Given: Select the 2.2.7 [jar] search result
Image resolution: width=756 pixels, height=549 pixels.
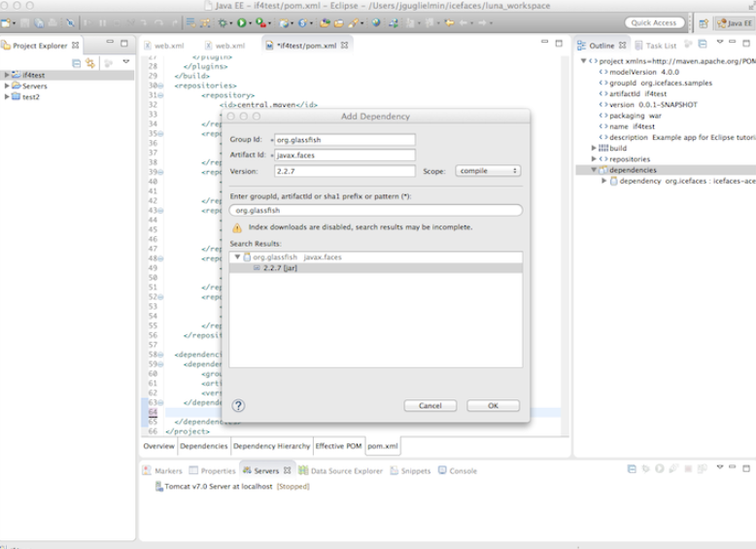Looking at the screenshot, I should click(x=280, y=267).
